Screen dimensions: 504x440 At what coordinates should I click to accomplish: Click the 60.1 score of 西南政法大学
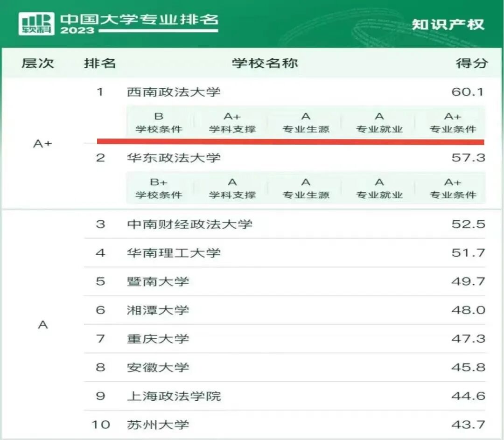click(x=468, y=91)
